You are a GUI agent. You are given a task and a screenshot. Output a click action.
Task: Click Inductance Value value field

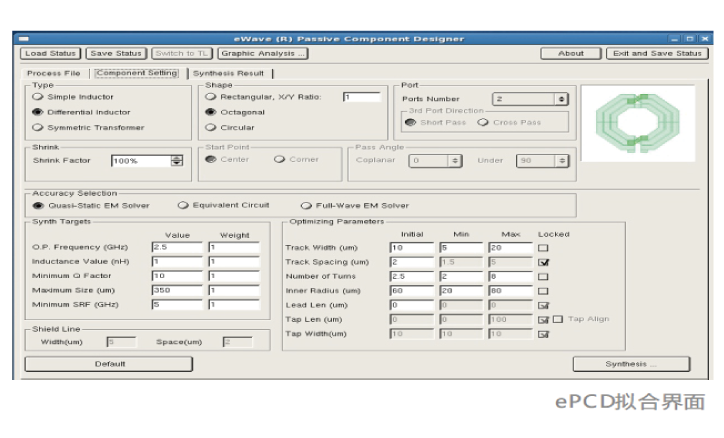(x=177, y=262)
